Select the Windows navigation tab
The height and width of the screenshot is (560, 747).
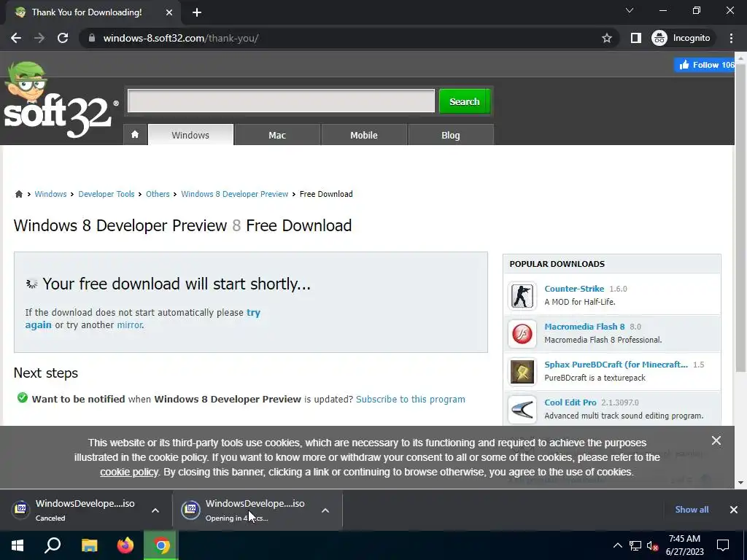point(190,135)
